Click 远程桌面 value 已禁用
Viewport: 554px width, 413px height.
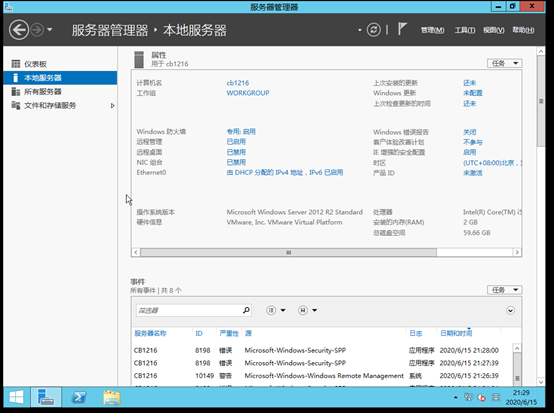point(236,152)
